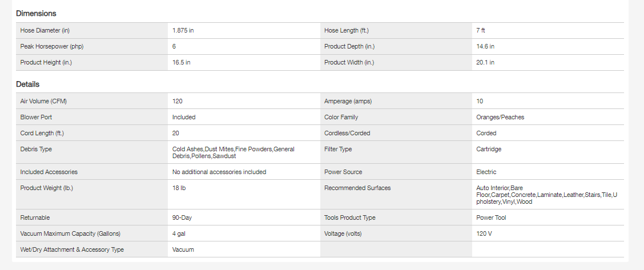The width and height of the screenshot is (644, 270).
Task: Select the Oranges/Peaches color family value
Action: point(500,117)
